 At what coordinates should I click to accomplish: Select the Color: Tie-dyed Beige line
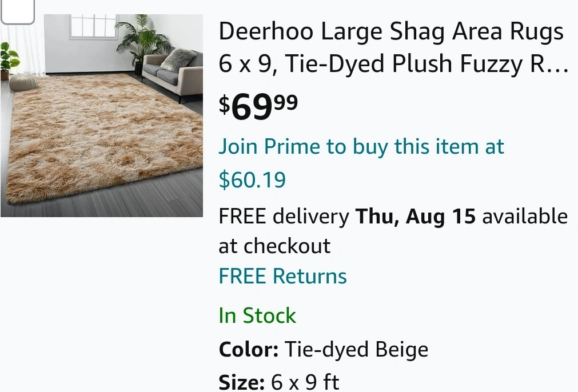(x=323, y=349)
